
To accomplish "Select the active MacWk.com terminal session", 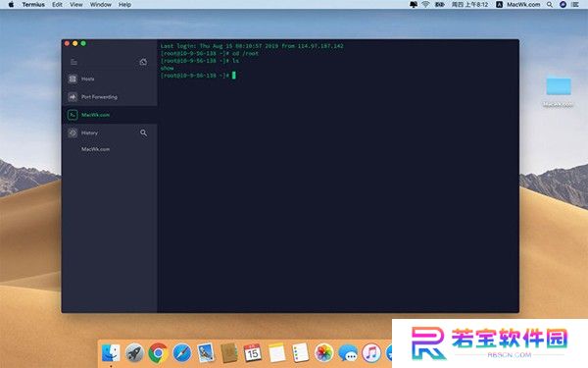I will [110, 115].
